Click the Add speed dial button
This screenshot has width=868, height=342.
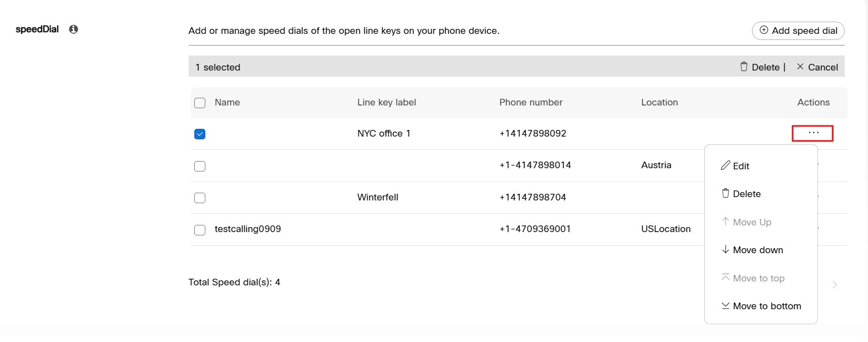798,31
